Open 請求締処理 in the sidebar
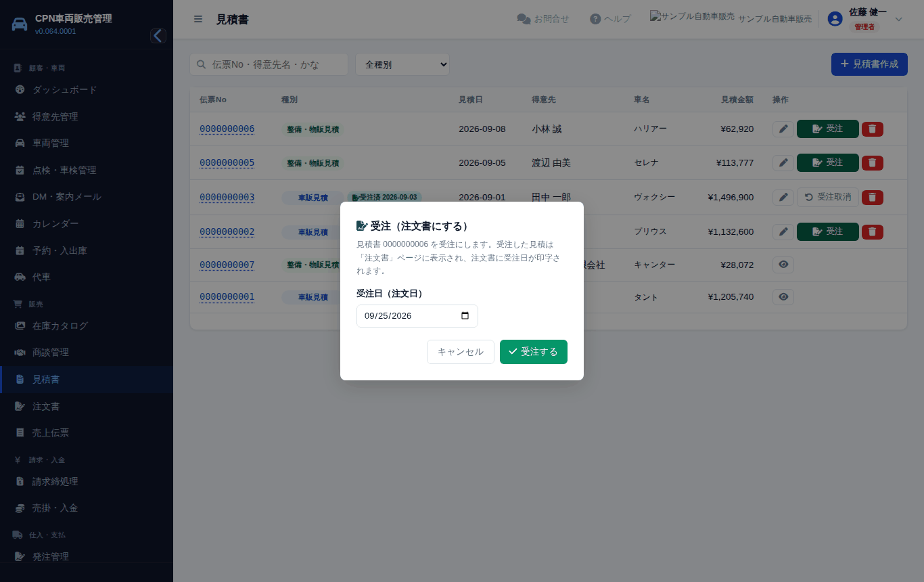This screenshot has width=924, height=582. (87, 481)
